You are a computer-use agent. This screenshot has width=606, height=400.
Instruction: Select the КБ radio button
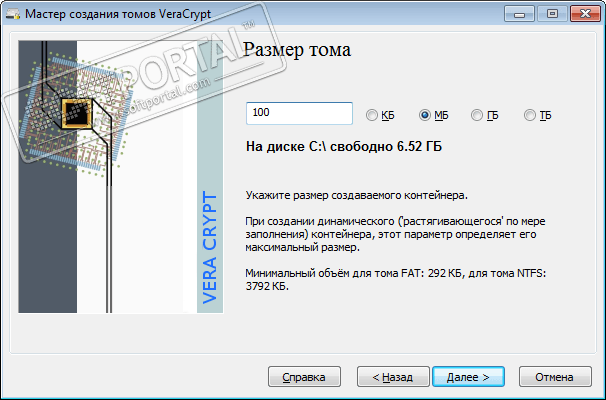[380, 115]
